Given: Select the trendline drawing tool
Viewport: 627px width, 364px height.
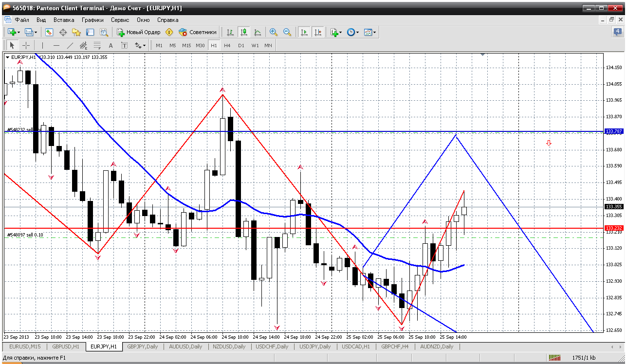Looking at the screenshot, I should pos(70,45).
